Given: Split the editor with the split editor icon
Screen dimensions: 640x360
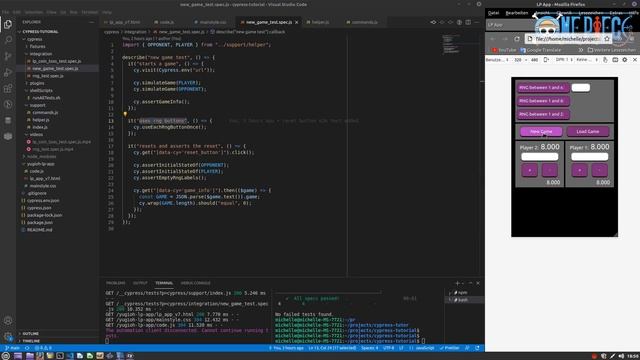Looking at the screenshot, I should point(468,22).
